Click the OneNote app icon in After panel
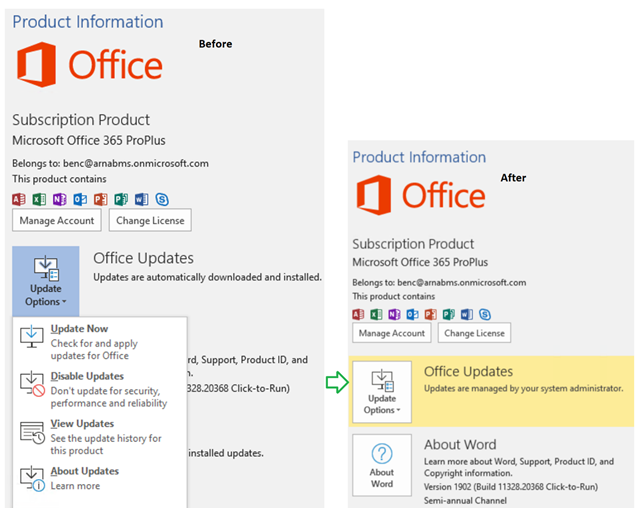The height and width of the screenshot is (508, 635). (x=394, y=314)
